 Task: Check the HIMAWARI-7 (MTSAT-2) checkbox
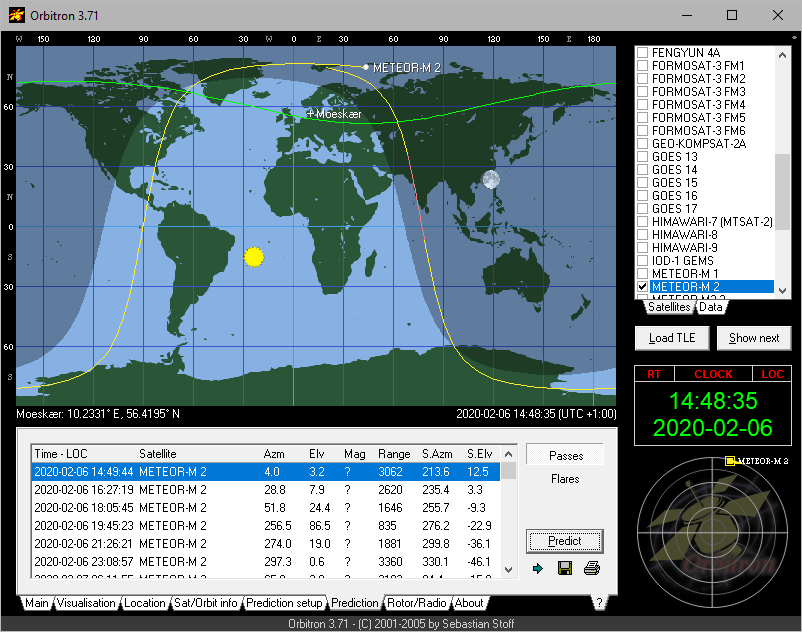click(x=643, y=222)
